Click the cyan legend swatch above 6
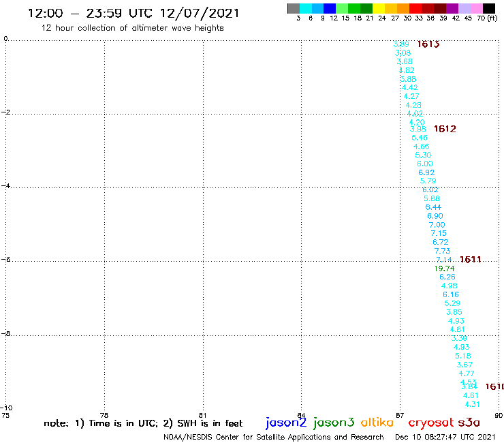Viewport: 504px width, 443px height. [306, 8]
